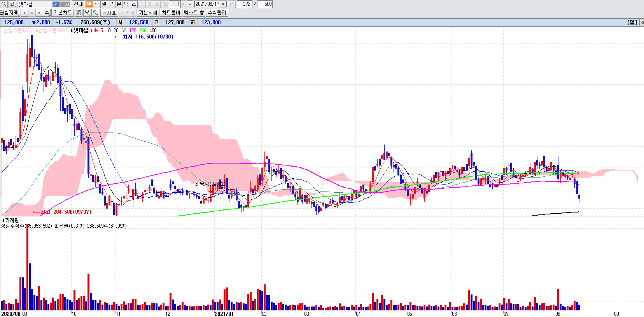Viewport: 644px width, 317px height.
Task: Click the 넷마블 stock name input
Action: (35, 4)
